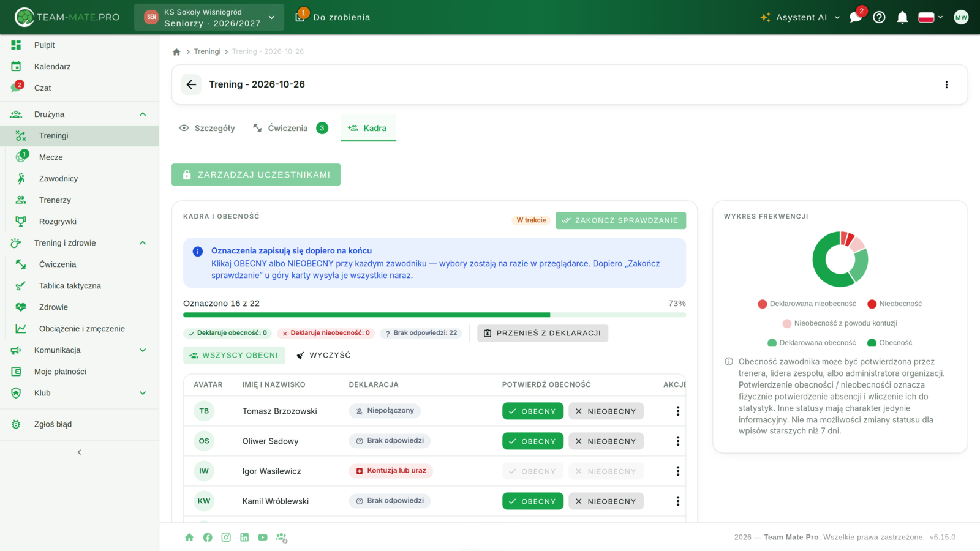The image size is (980, 551).
Task: Switch to the Ćwiczenia tab
Action: tap(290, 128)
